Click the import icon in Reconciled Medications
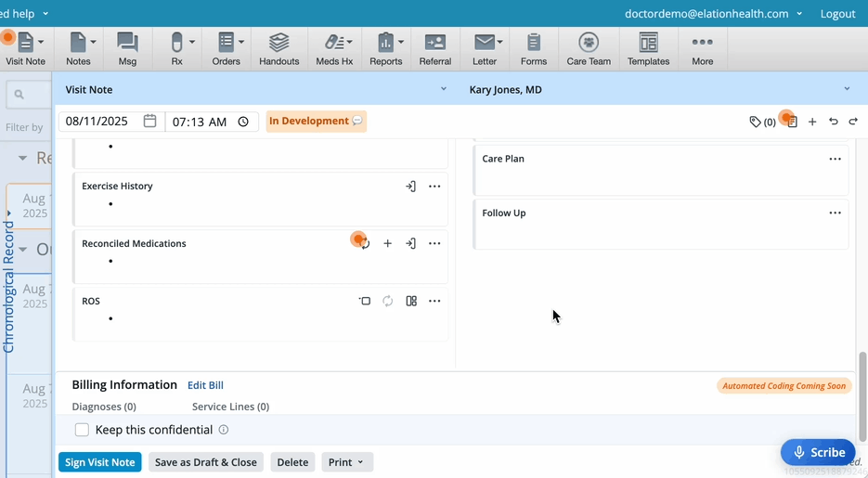The image size is (868, 478). (x=410, y=243)
